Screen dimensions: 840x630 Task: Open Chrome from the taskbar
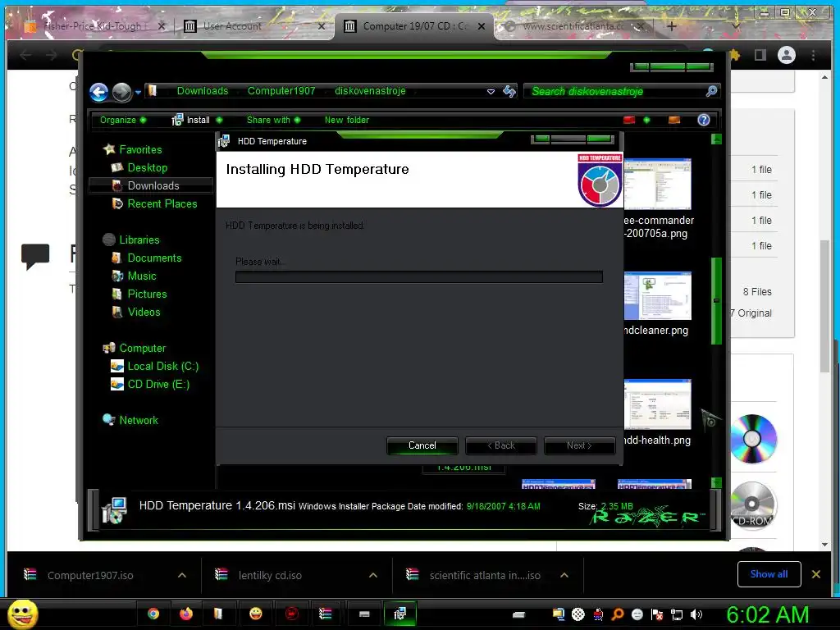pyautogui.click(x=153, y=614)
